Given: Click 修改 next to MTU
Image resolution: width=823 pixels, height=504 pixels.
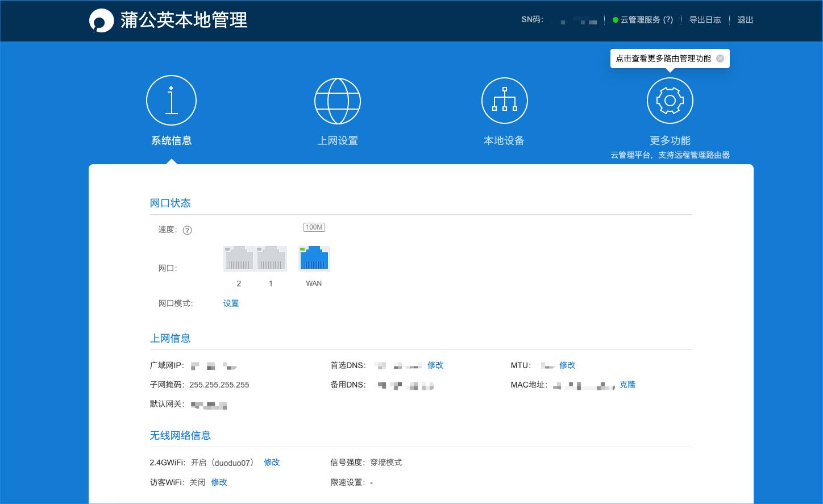Looking at the screenshot, I should click(568, 365).
